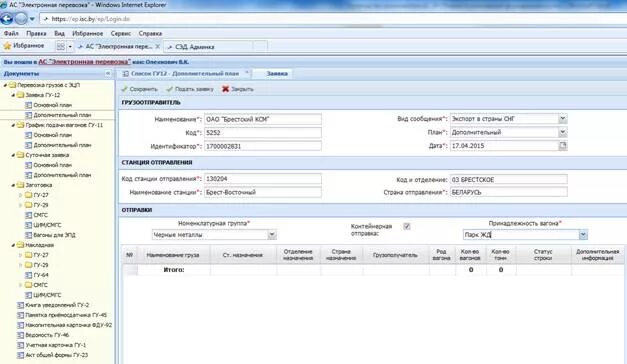Click the Код field containing 5252
This screenshot has width=627, height=364.
[263, 133]
